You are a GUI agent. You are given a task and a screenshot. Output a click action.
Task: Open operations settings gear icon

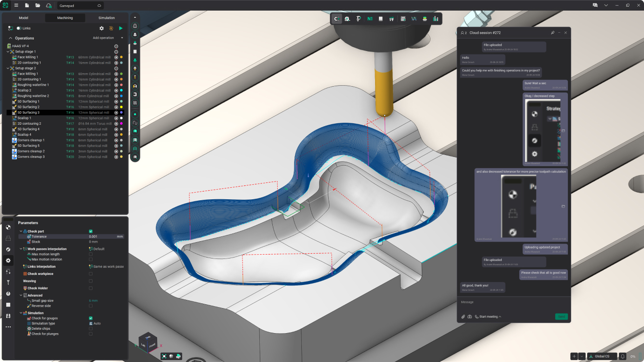click(x=102, y=28)
